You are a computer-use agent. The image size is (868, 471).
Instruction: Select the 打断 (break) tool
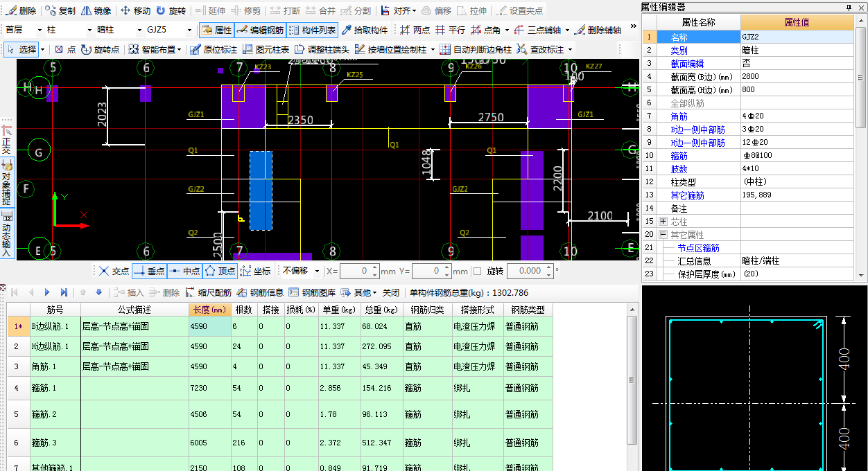click(285, 10)
